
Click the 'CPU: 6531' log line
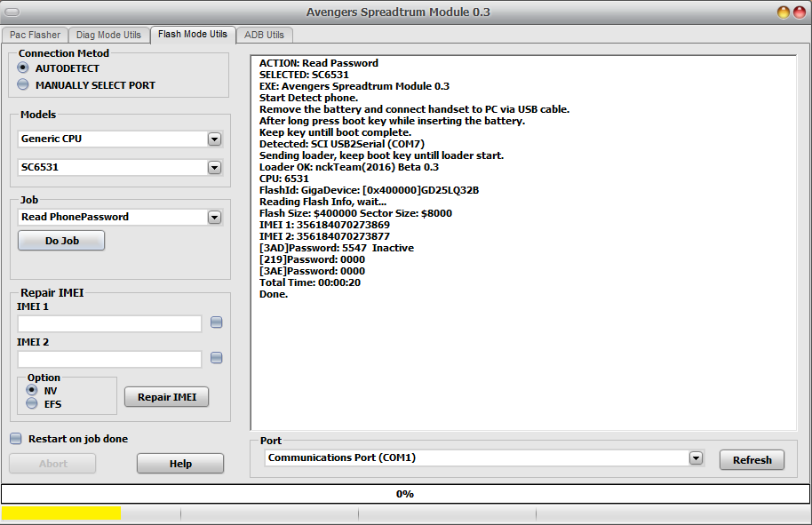click(284, 179)
